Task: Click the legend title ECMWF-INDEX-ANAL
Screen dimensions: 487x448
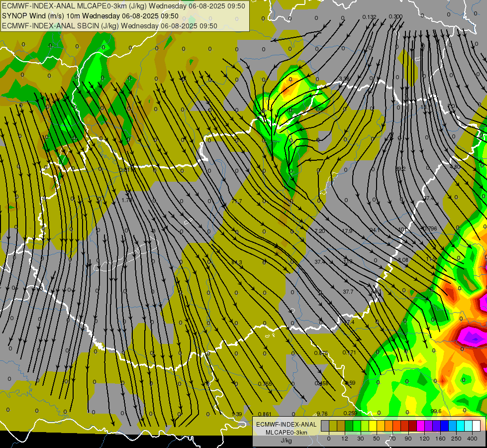Action: [x=287, y=425]
